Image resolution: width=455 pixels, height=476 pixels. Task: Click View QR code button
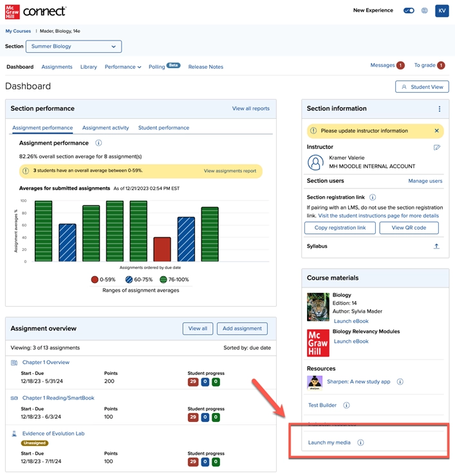click(409, 228)
